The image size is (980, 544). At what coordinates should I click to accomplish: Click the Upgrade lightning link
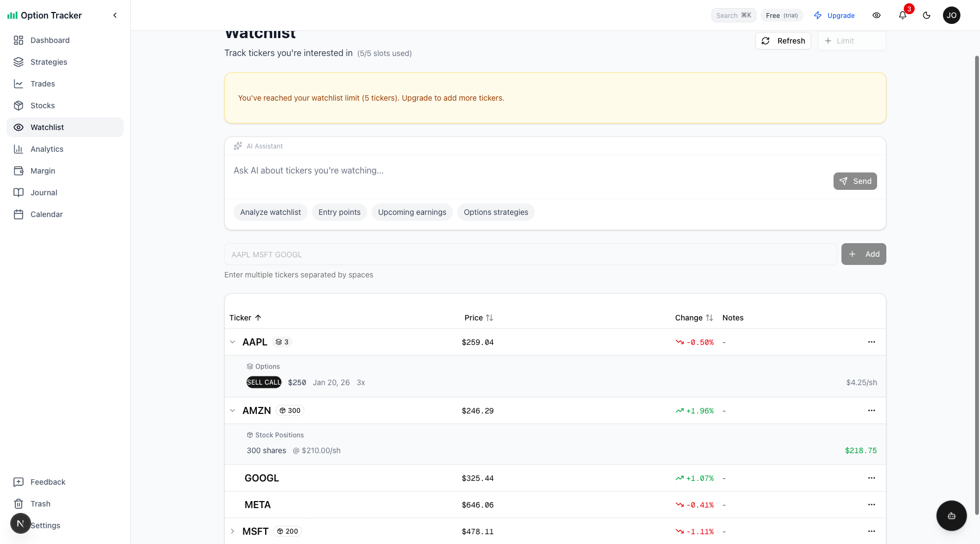834,15
